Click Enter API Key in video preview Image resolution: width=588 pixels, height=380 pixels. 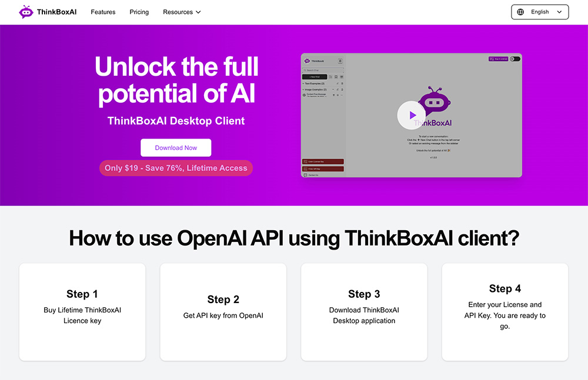click(323, 169)
